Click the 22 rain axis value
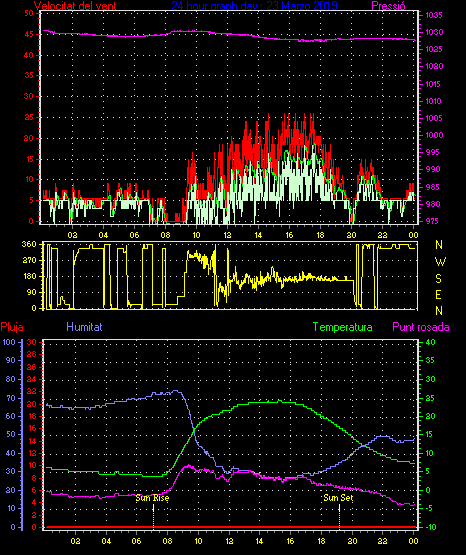 coord(32,391)
